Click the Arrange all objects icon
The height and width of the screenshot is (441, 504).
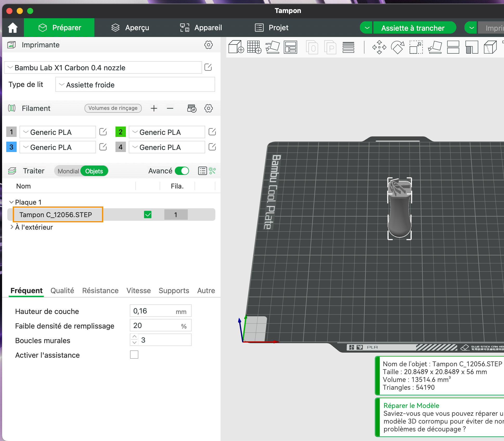click(290, 47)
